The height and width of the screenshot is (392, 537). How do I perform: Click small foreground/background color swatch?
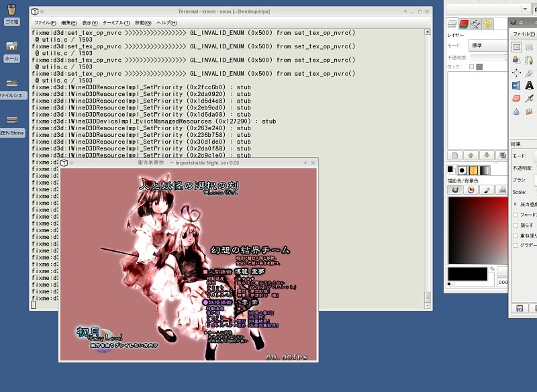coord(450,284)
